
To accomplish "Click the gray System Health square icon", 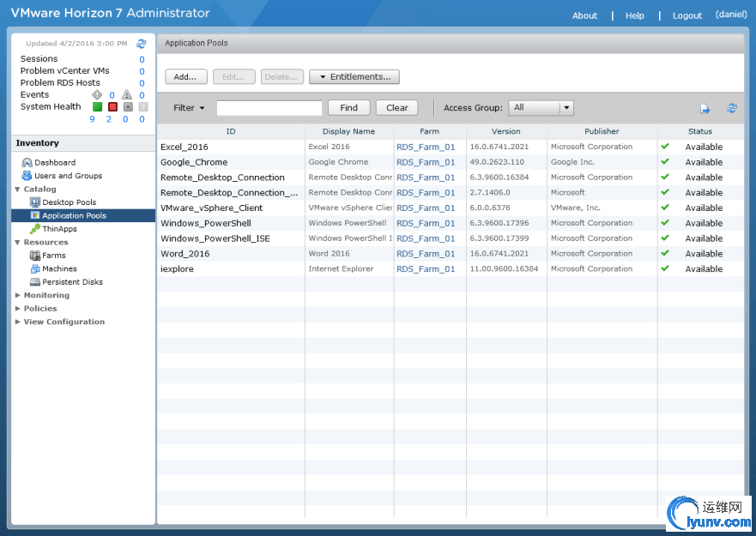I will point(128,107).
